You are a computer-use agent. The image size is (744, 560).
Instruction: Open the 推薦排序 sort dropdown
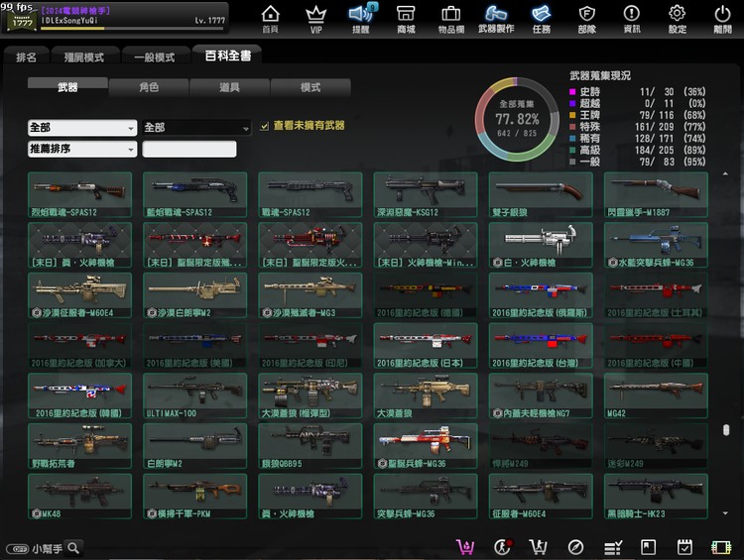[x=82, y=149]
